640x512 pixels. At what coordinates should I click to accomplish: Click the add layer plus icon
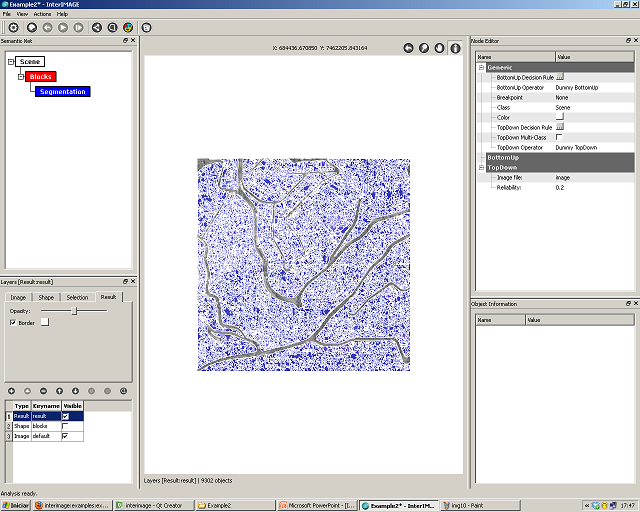click(12, 390)
